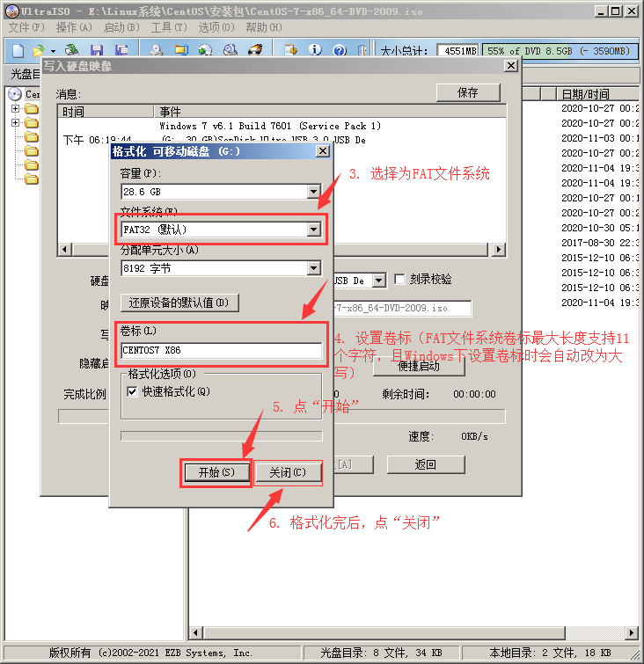The height and width of the screenshot is (664, 644).
Task: Open the 分配单元大小 8192 字节 dropdown
Action: coord(313,268)
